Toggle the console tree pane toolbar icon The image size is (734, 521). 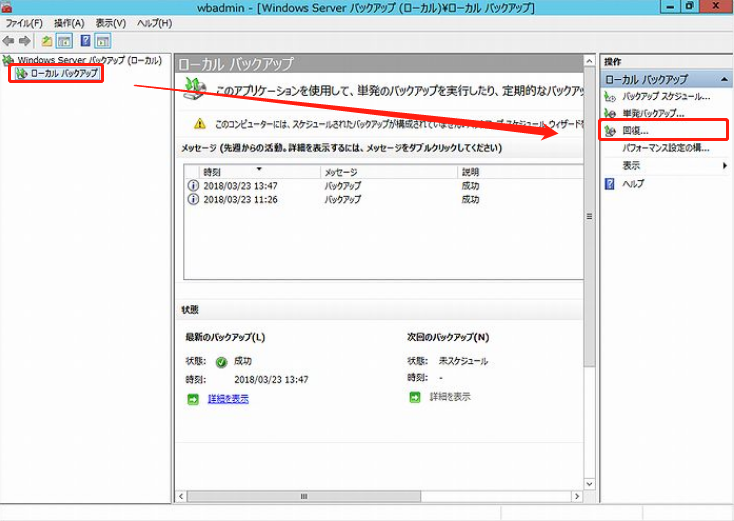tap(64, 41)
